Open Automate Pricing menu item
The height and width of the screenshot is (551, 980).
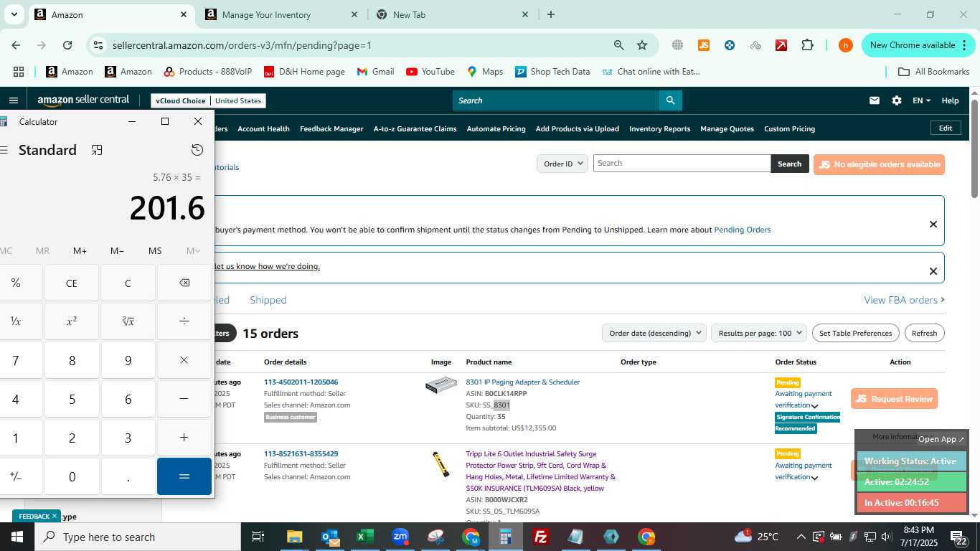[496, 129]
